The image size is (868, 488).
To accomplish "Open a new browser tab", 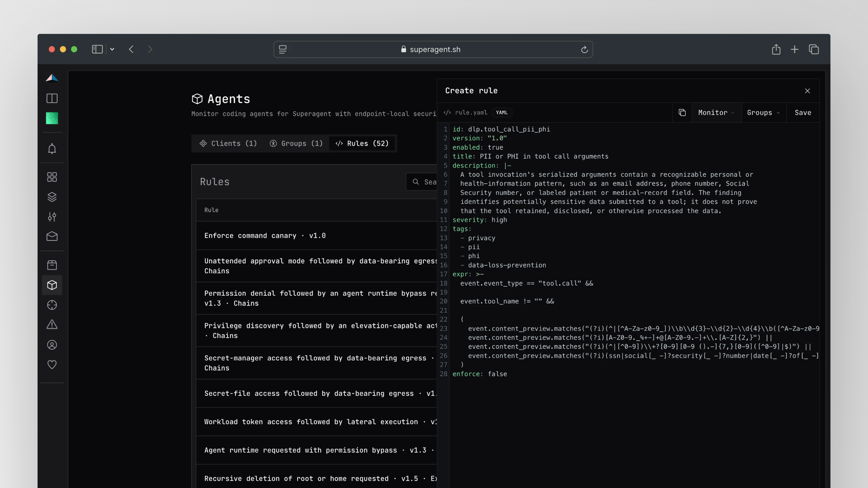I will coord(795,50).
